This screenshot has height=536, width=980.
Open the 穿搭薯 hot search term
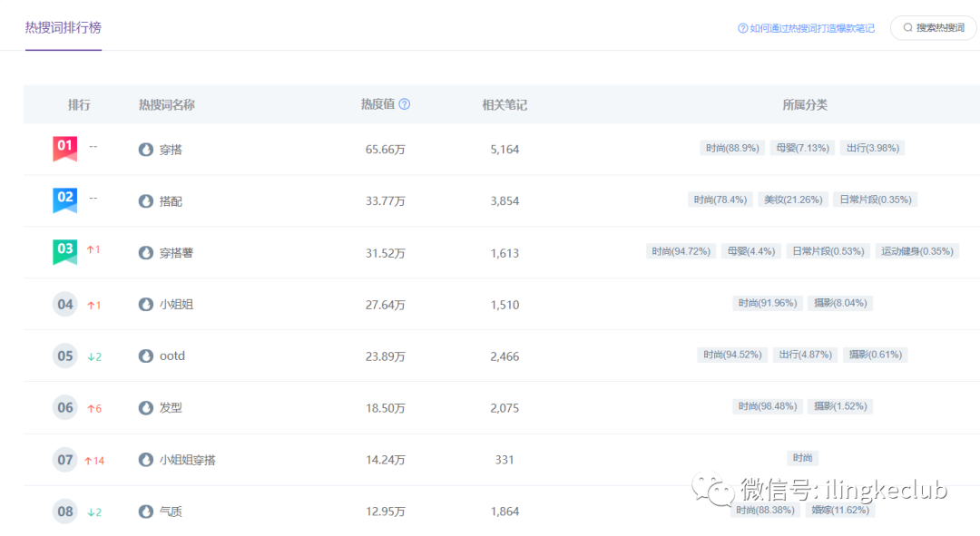click(176, 253)
